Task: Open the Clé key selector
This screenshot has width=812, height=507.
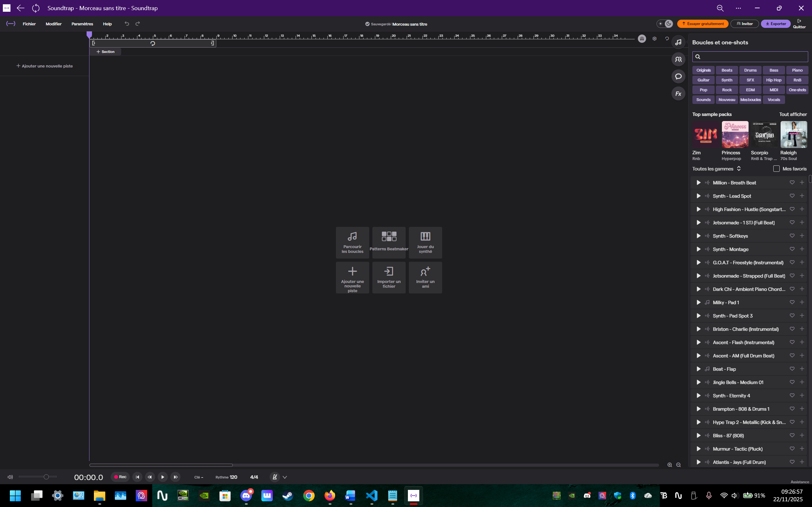Action: tap(199, 477)
